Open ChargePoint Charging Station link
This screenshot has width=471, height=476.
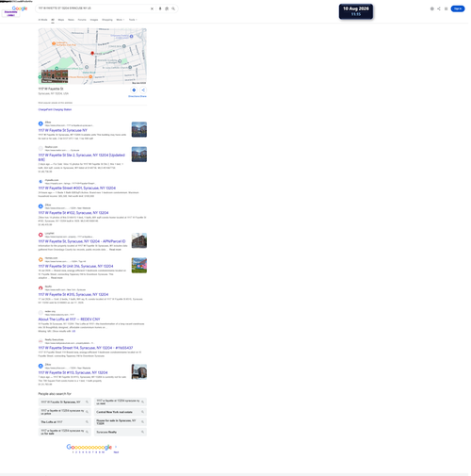click(x=55, y=109)
